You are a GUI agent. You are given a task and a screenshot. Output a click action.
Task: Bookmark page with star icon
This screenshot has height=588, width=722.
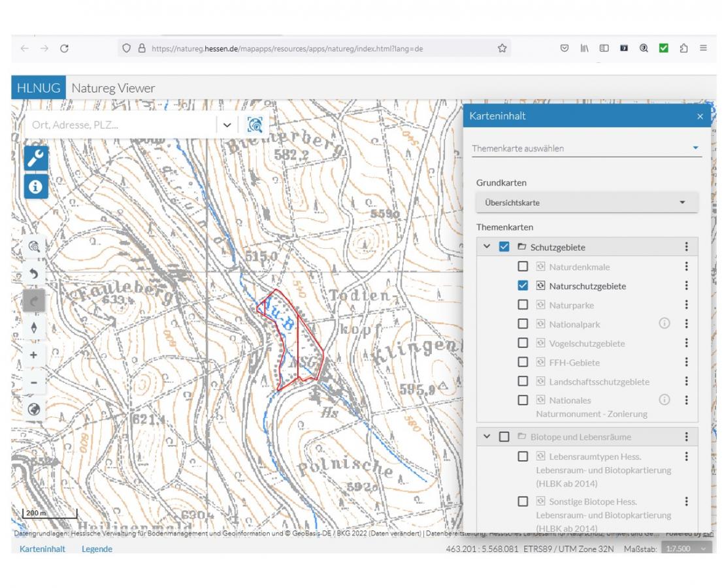[502, 48]
